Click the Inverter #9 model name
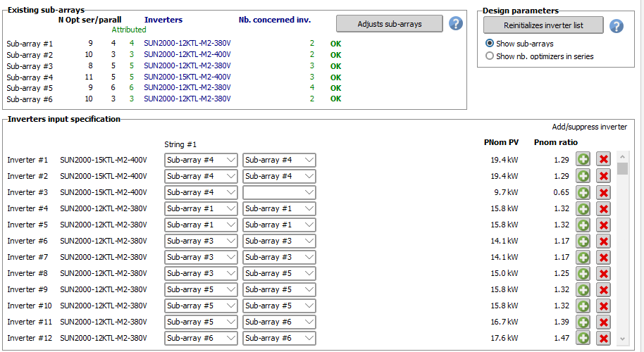Screen dimensions: 644x352 point(103,289)
